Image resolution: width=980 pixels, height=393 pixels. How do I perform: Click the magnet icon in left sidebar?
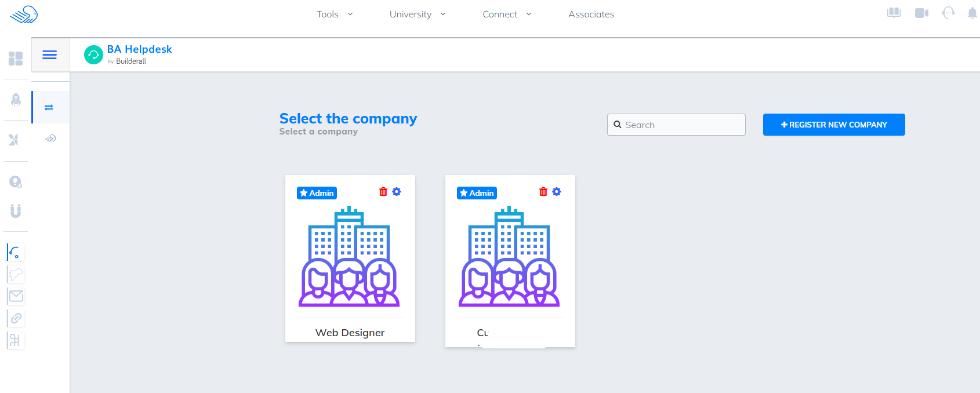pos(16,210)
